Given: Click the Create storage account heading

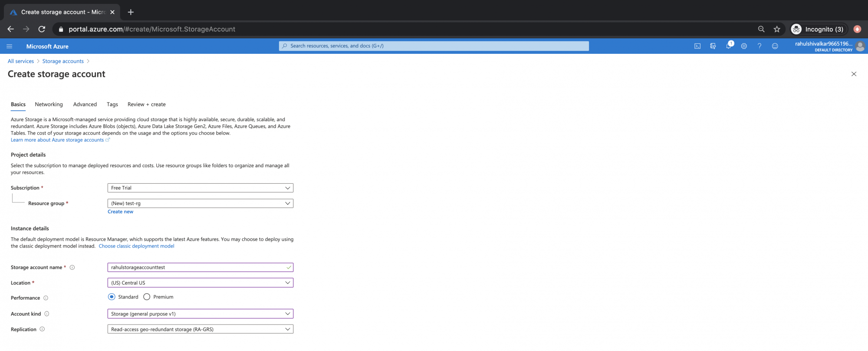Looking at the screenshot, I should [x=56, y=74].
